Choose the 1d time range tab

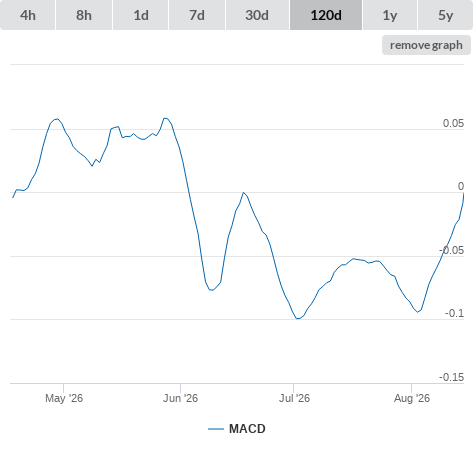click(x=141, y=15)
